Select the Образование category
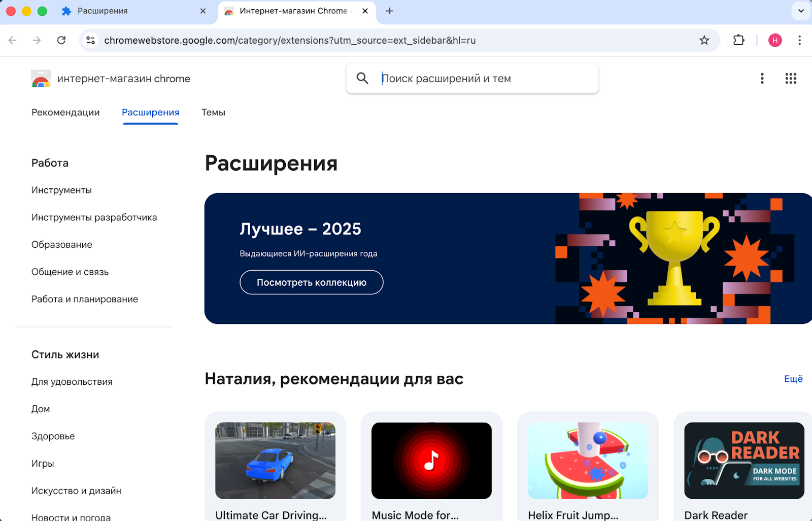The width and height of the screenshot is (812, 521). tap(62, 245)
